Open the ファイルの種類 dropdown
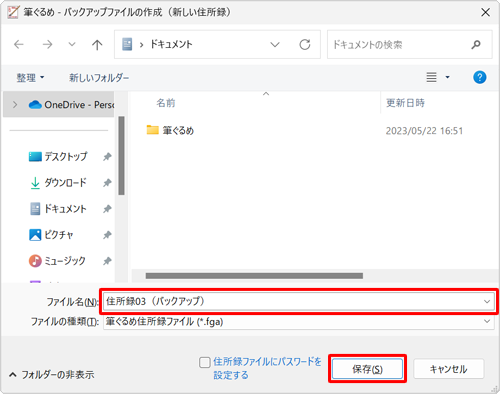500x394 pixels. click(298, 322)
